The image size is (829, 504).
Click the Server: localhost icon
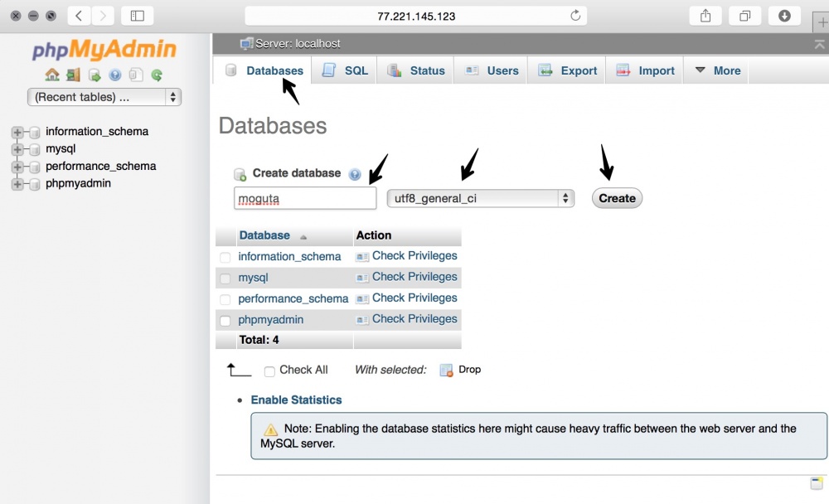246,44
